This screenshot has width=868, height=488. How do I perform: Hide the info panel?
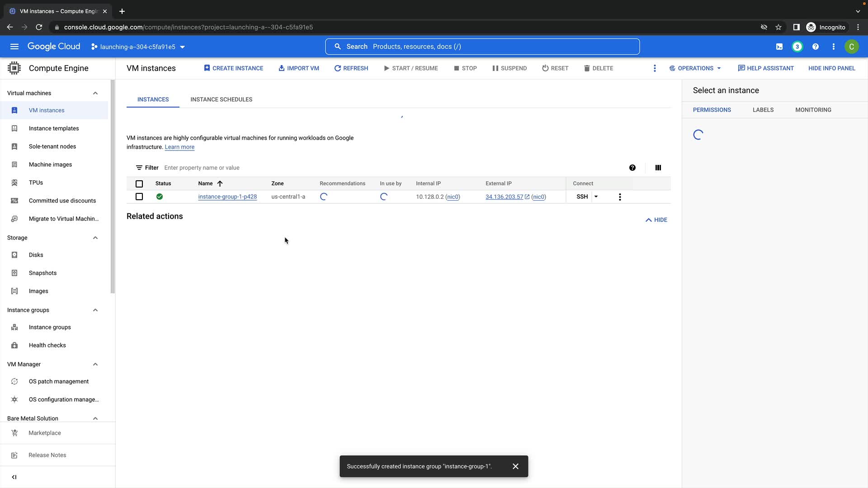point(831,68)
